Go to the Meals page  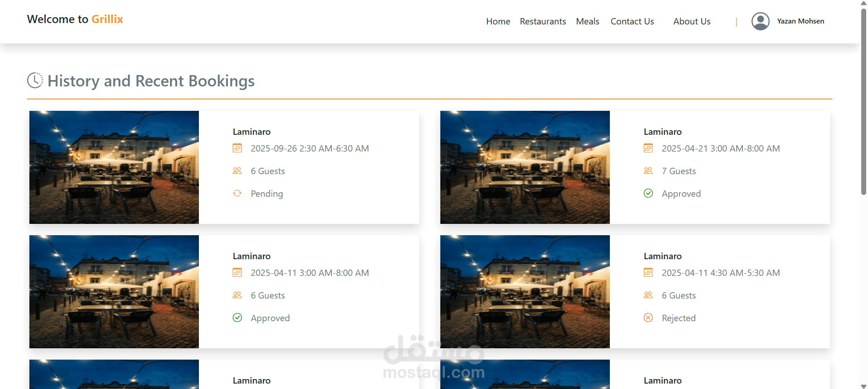588,21
